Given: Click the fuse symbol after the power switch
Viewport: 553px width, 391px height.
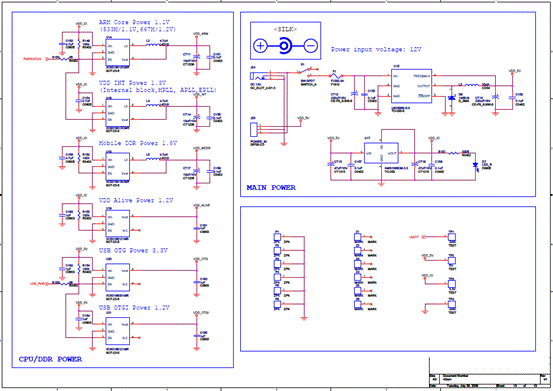Looking at the screenshot, I should click(336, 76).
